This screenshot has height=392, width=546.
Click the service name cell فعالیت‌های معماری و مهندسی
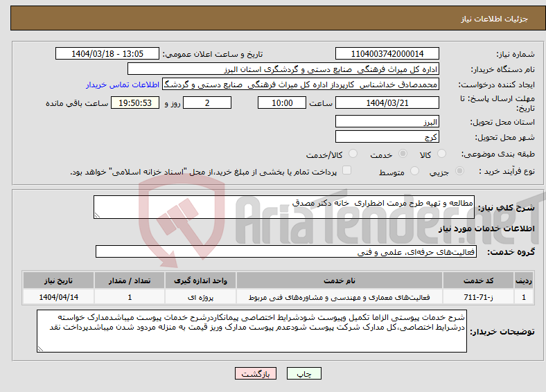click(x=339, y=297)
